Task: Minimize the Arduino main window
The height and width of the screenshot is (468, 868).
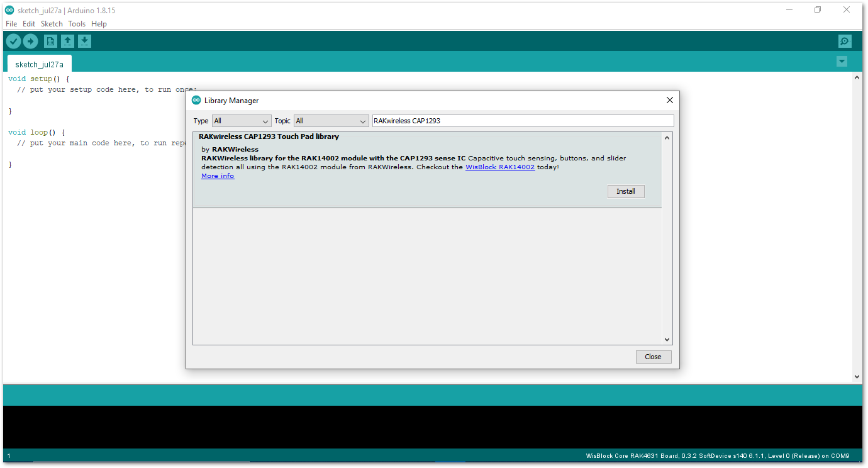Action: pyautogui.click(x=789, y=9)
